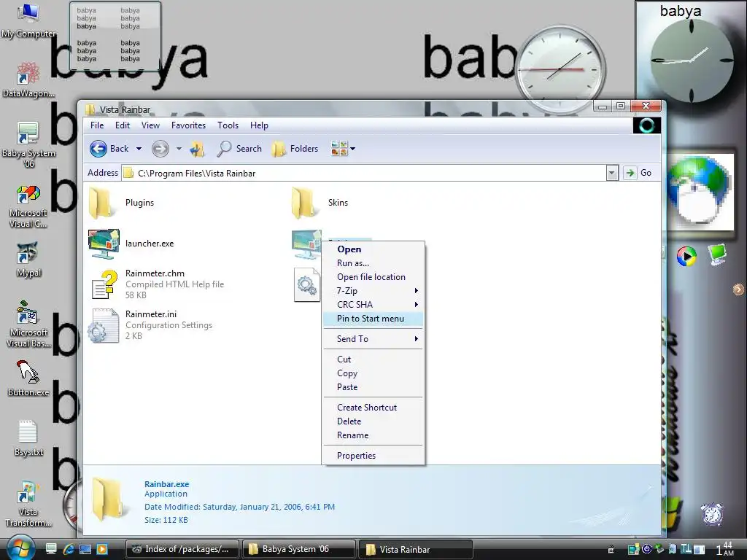This screenshot has height=560, width=747.
Task: Choose Run as... in context menu
Action: point(373,262)
